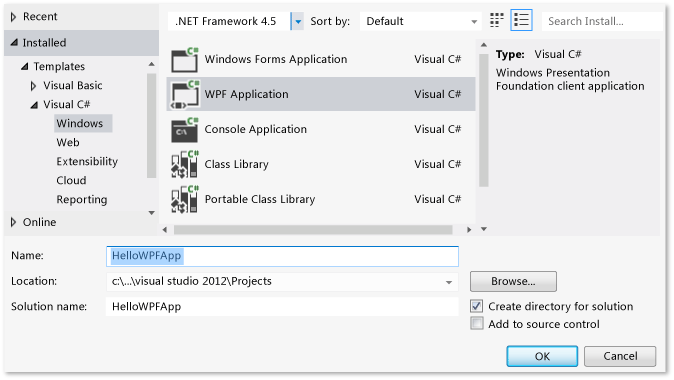Viewport: 674px width, 380px height.
Task: Click the horizontal scrollbar right arrow
Action: click(469, 230)
